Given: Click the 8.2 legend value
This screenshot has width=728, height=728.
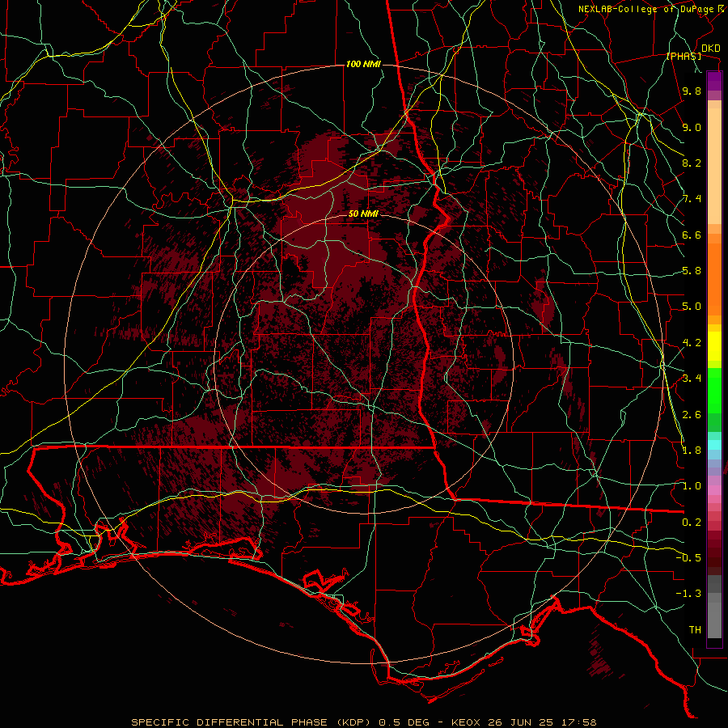Looking at the screenshot, I should click(692, 163).
